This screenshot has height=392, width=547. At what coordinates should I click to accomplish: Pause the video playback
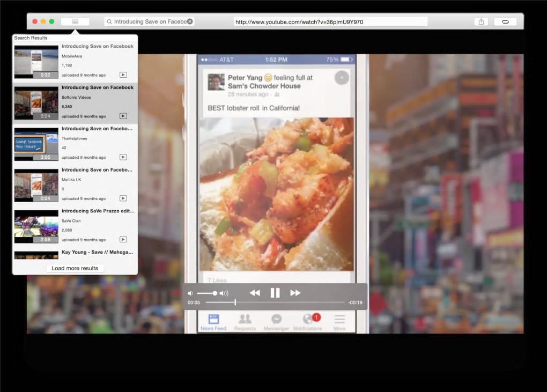(275, 293)
